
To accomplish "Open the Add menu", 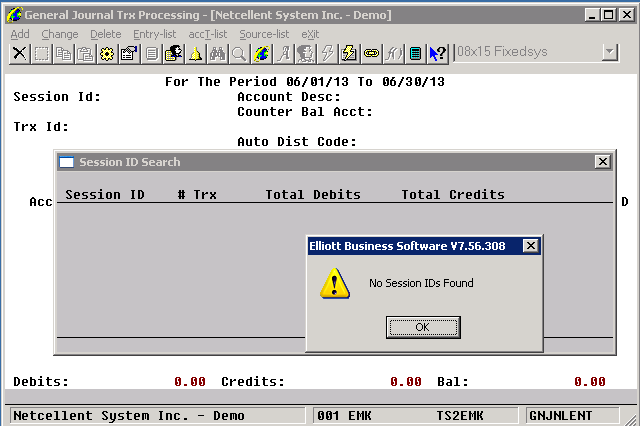I will [20, 34].
